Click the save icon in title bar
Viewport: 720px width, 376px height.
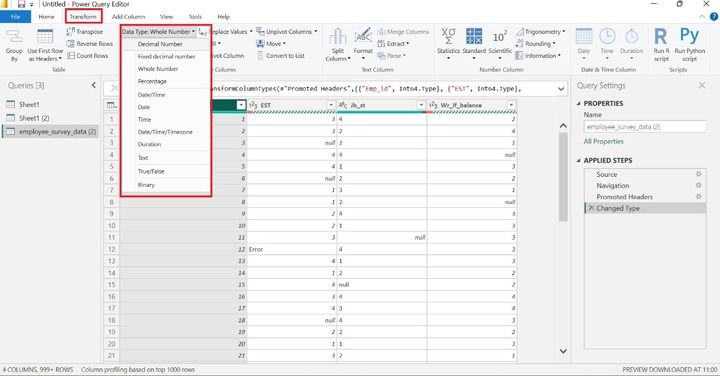[x=21, y=4]
